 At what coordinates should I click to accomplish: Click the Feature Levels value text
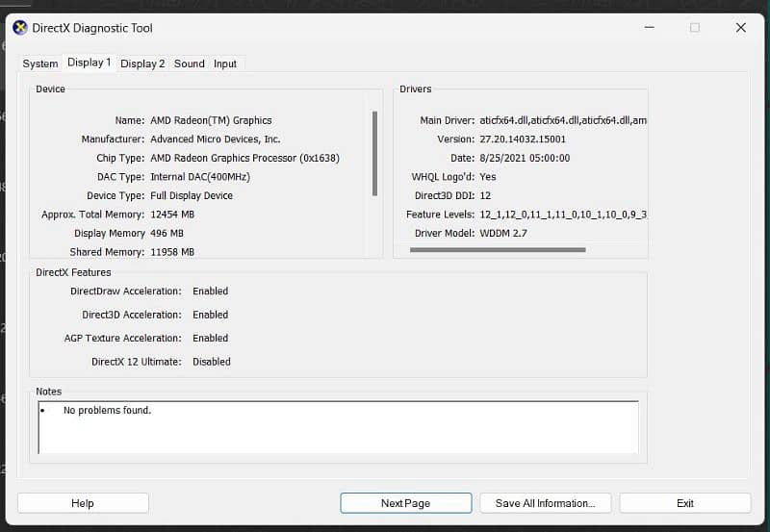pos(563,215)
